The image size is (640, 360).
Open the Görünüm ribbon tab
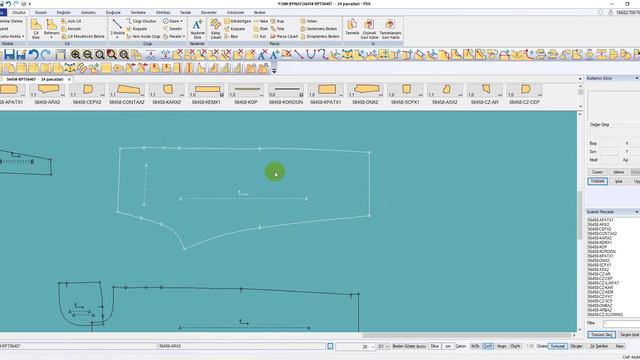235,13
